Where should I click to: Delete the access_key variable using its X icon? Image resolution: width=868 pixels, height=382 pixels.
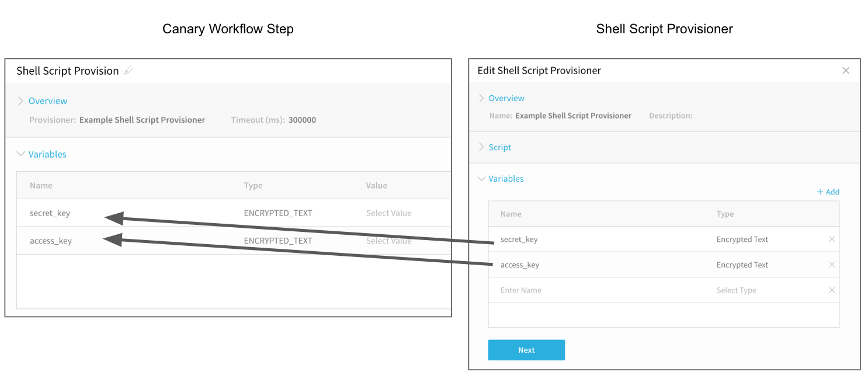click(832, 265)
